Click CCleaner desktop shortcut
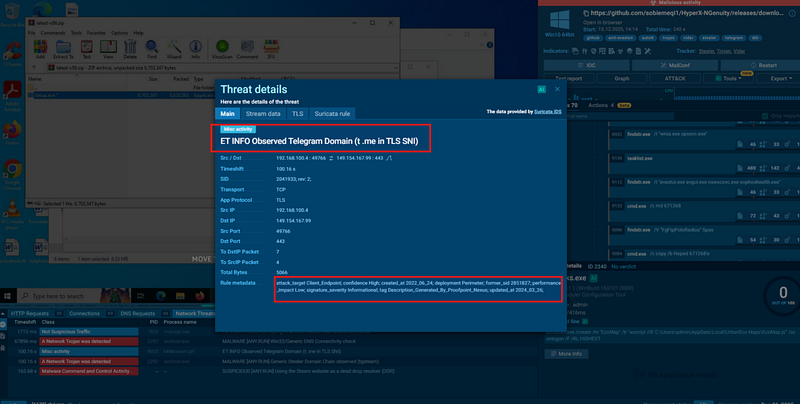Image resolution: width=800 pixels, height=404 pixels. click(x=12, y=54)
